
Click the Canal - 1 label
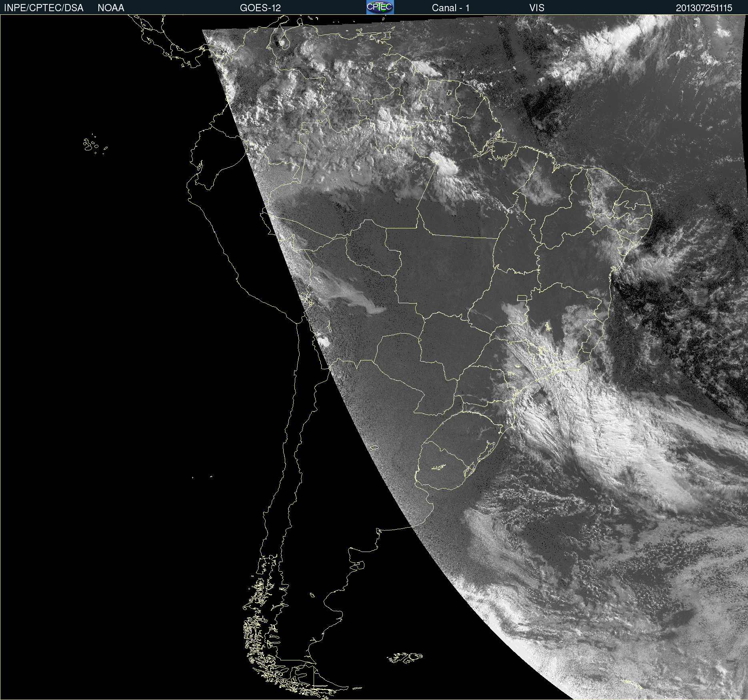451,8
